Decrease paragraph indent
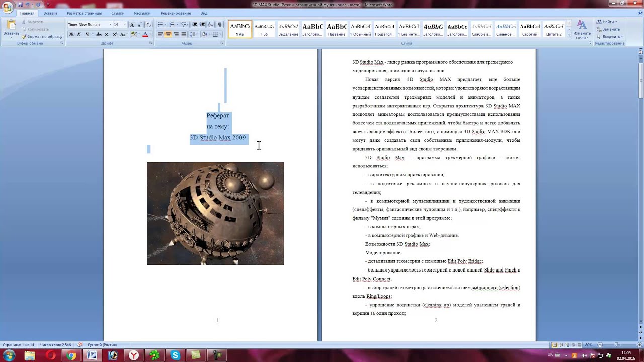Image resolution: width=644 pixels, height=362 pixels. (195, 24)
